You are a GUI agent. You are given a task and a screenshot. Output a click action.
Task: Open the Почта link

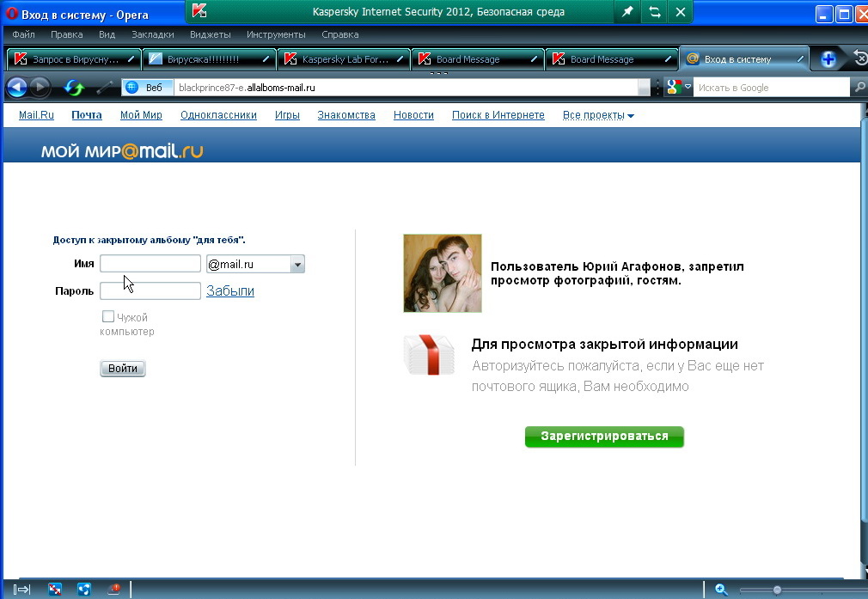coord(86,115)
